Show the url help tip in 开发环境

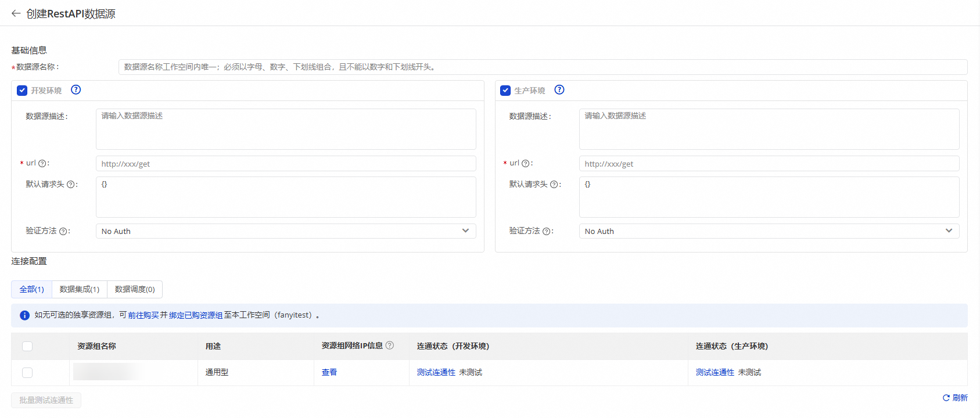[x=42, y=164]
